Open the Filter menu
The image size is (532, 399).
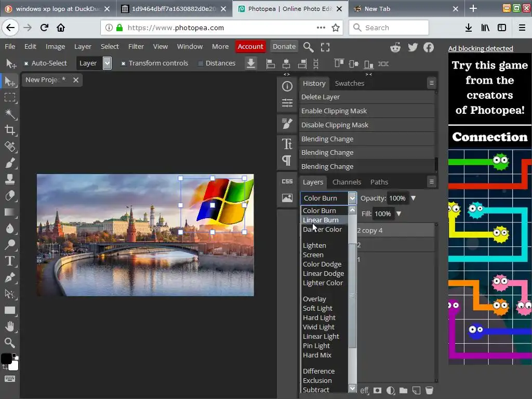pos(136,46)
